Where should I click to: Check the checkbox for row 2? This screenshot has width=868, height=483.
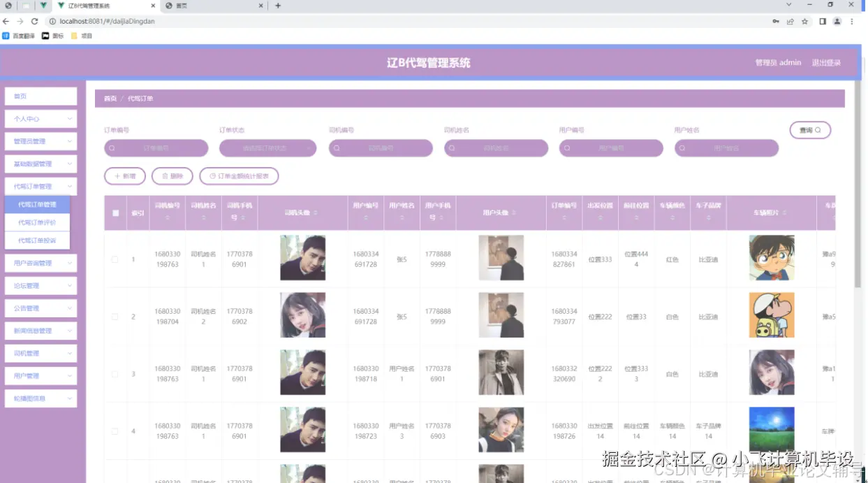coord(115,317)
